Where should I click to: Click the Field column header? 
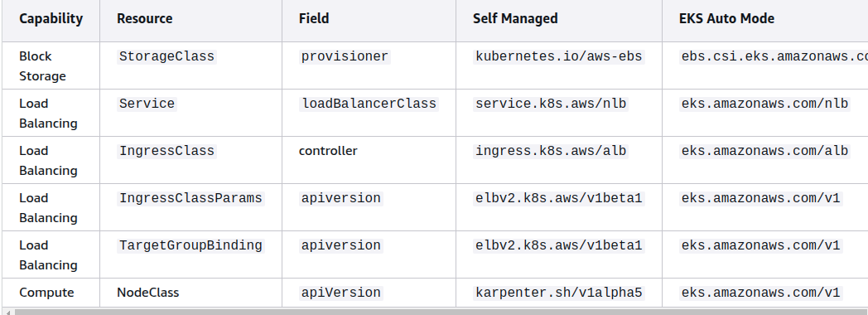pos(314,19)
